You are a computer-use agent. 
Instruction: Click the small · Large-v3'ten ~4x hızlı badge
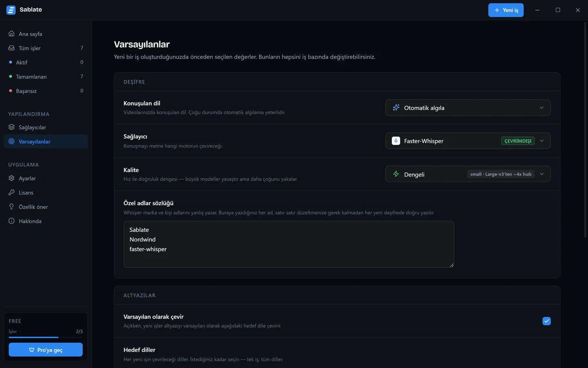(501, 174)
